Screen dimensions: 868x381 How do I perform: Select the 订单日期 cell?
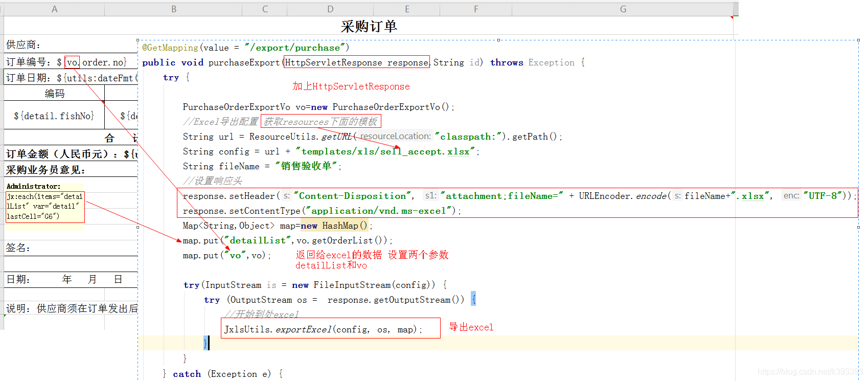[x=71, y=78]
